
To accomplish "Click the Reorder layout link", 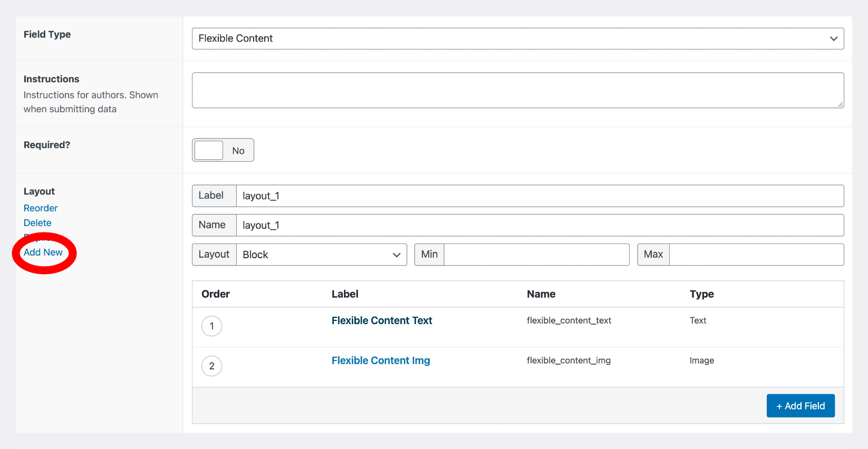I will (41, 208).
